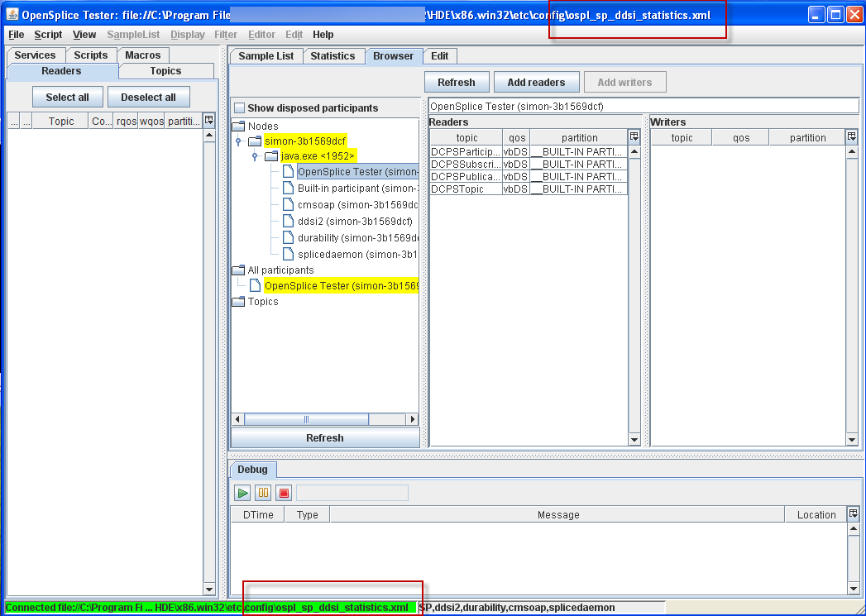Select DCPSTopic row in Readers table

529,189
